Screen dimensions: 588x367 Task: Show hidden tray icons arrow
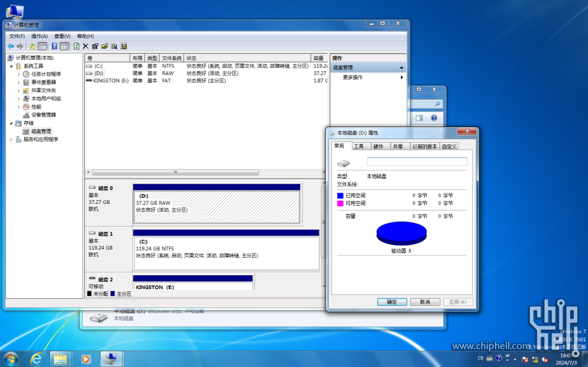click(x=515, y=359)
